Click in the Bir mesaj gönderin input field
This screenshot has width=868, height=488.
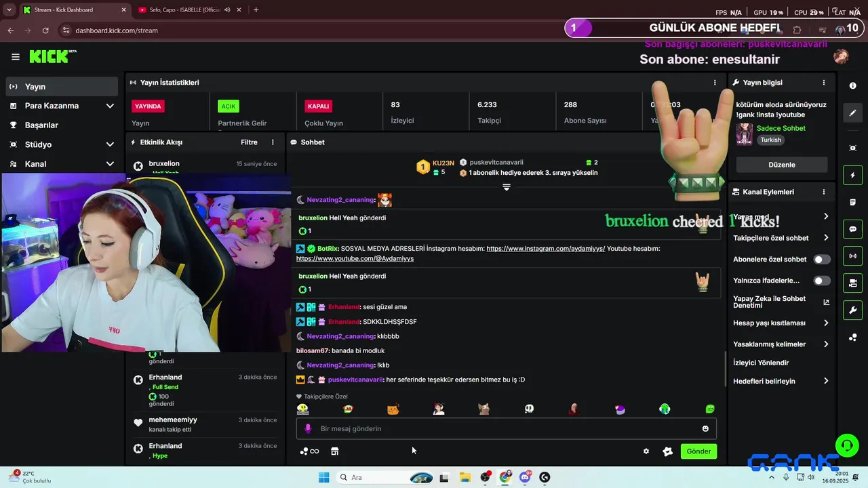click(x=506, y=428)
